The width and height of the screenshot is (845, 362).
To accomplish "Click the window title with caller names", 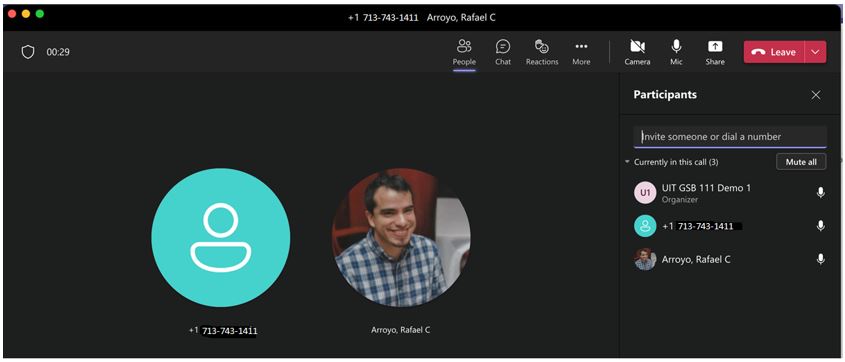I will [x=422, y=17].
